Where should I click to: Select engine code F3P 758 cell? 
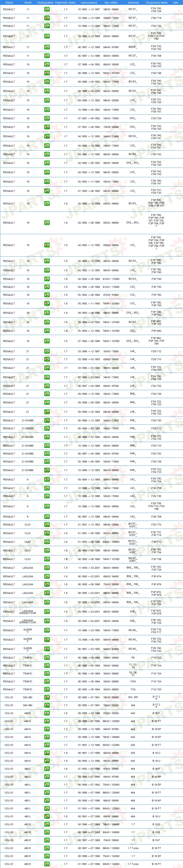point(156,559)
